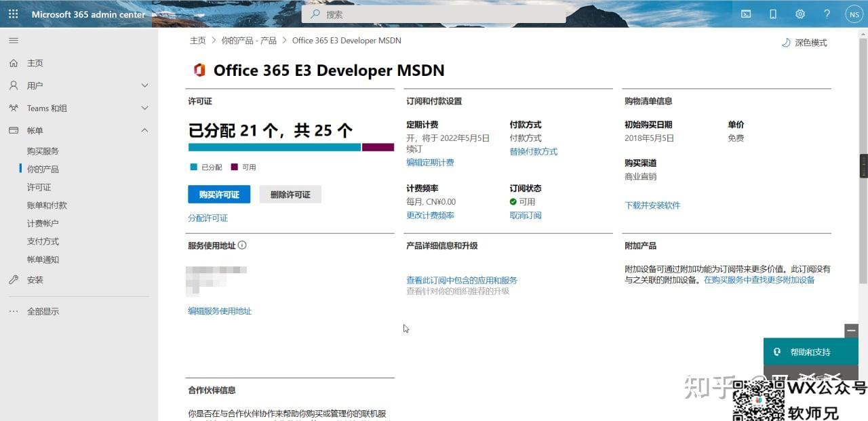Click the search magnifier icon

315,14
